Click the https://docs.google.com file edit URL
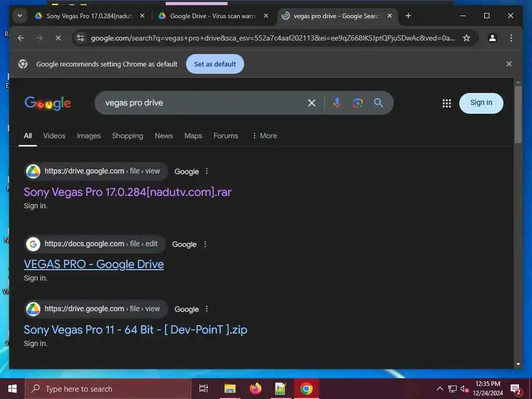The width and height of the screenshot is (532, 399). (101, 244)
